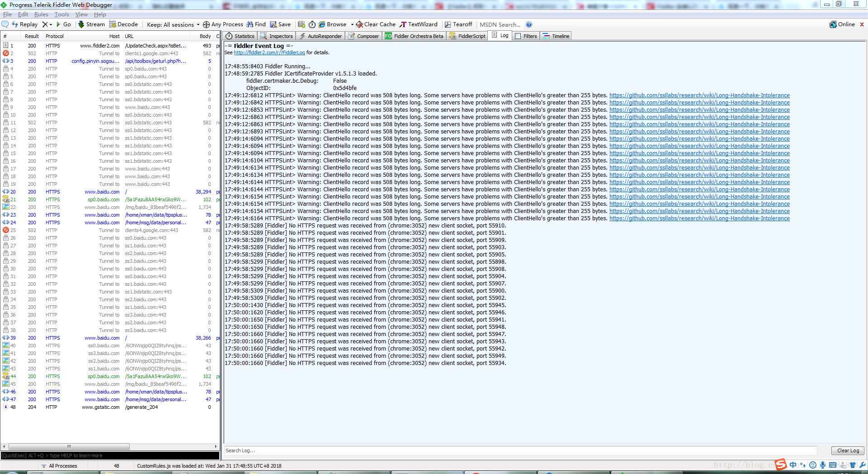Open the FiddlerScript tab
868x474 pixels.
pyautogui.click(x=467, y=36)
